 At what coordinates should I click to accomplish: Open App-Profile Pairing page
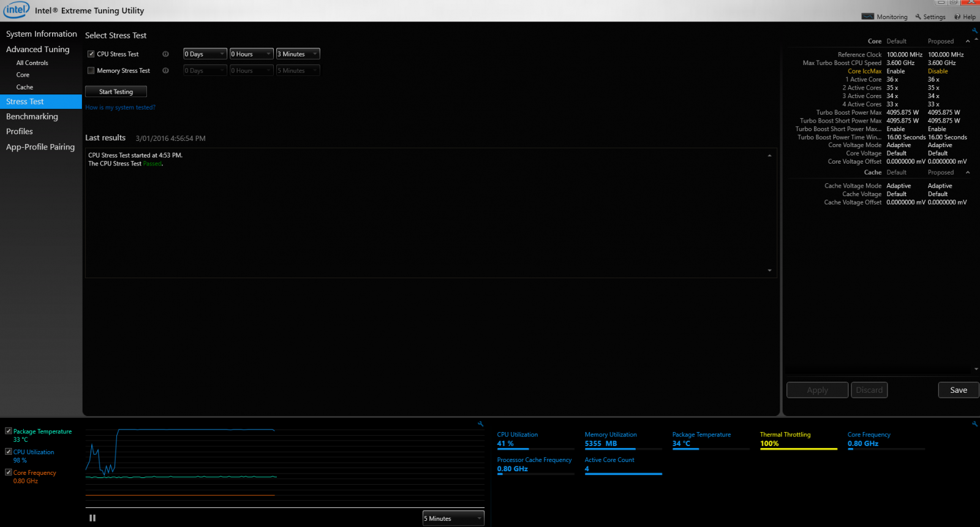pos(41,146)
